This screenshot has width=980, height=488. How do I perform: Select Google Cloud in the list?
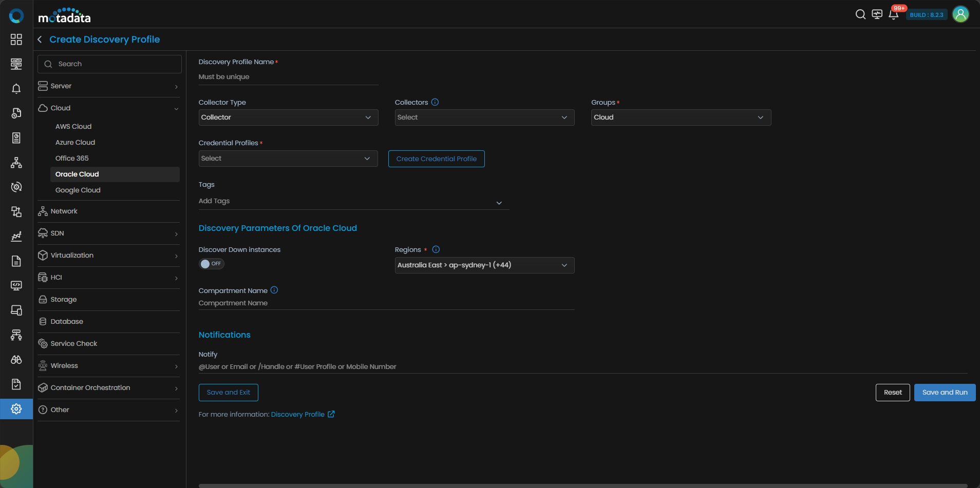click(x=115, y=190)
